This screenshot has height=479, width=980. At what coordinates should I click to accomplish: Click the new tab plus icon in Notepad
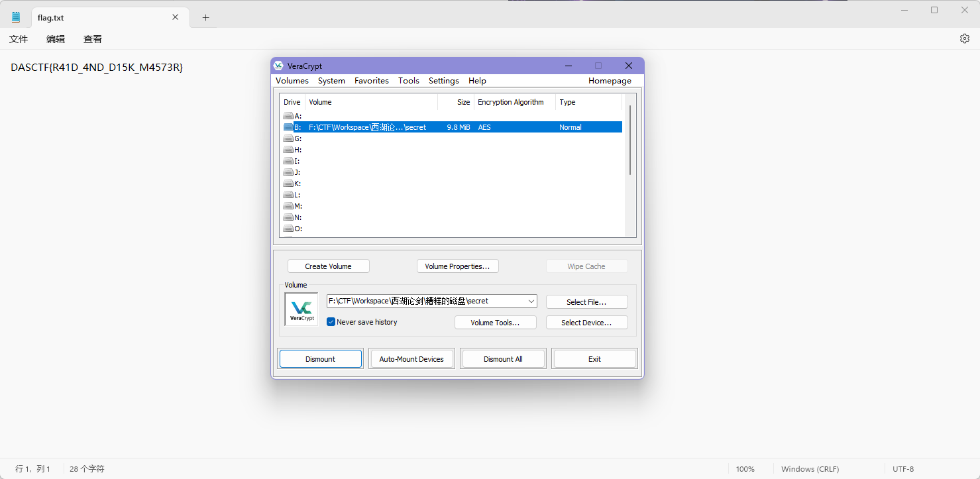pos(205,18)
